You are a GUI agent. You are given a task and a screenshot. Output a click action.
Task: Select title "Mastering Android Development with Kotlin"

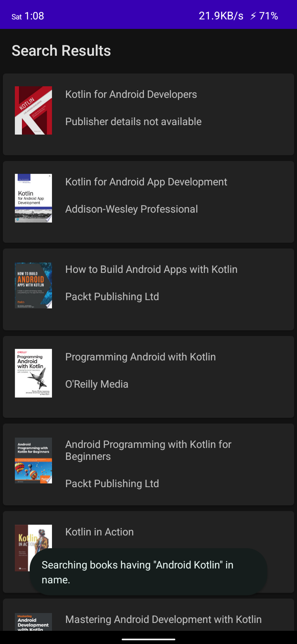tap(163, 619)
